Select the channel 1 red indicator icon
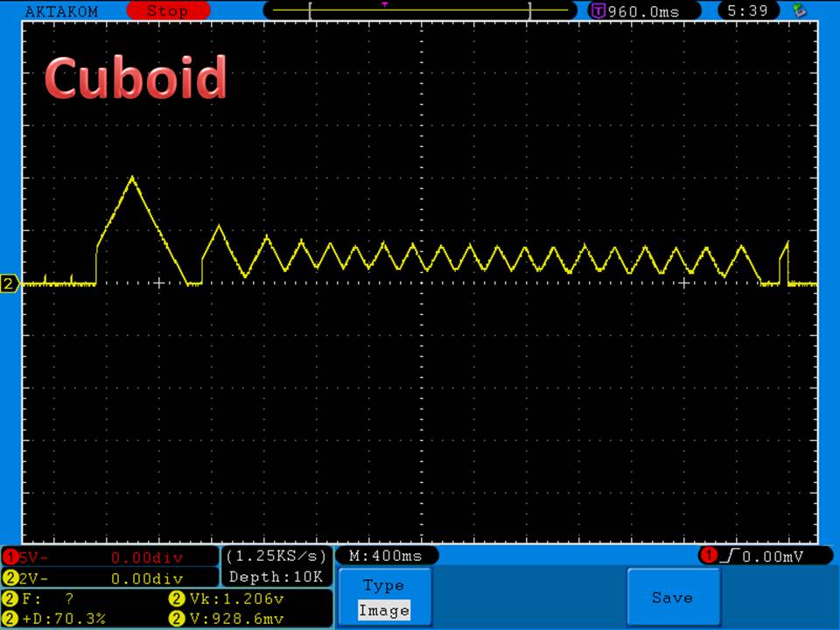The image size is (840, 630). coord(10,557)
